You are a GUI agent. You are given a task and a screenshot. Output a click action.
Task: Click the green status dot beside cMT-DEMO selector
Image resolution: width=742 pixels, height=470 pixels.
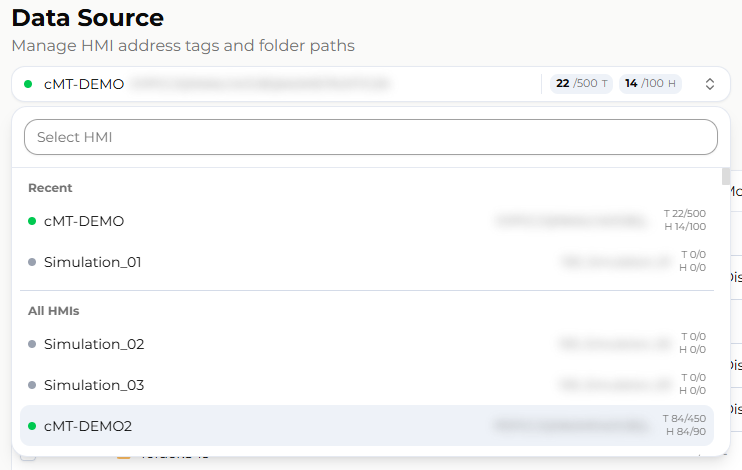pos(28,84)
